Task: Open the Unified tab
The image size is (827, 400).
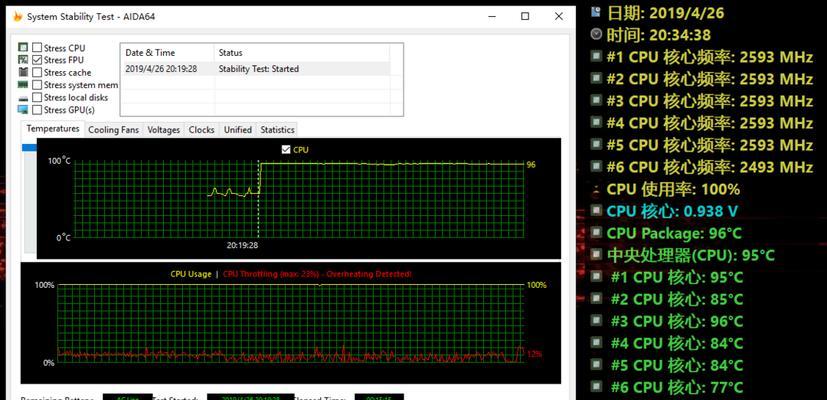Action: (x=237, y=129)
